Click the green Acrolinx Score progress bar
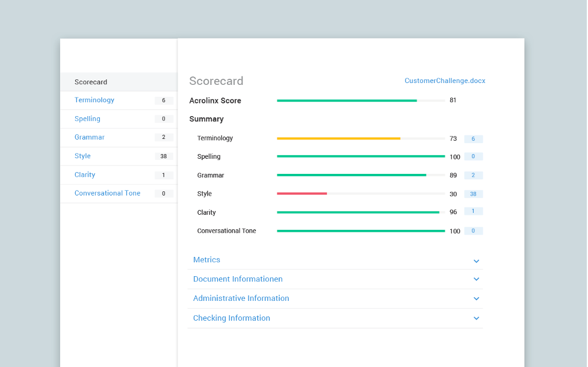 347,100
